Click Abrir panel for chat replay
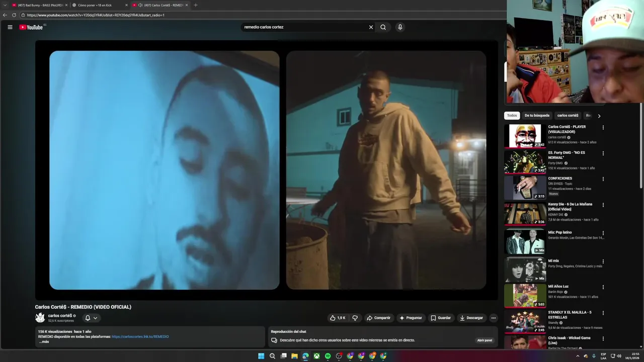644x362 pixels. coord(485,340)
